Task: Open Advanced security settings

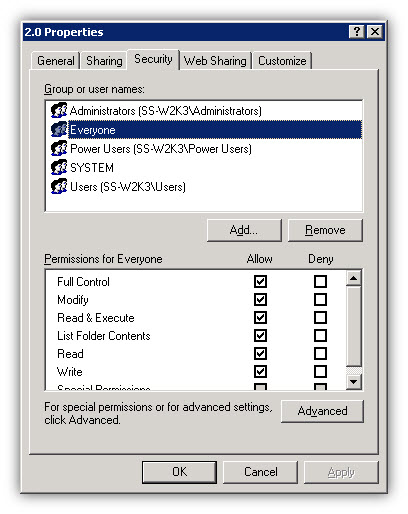Action: pos(322,411)
